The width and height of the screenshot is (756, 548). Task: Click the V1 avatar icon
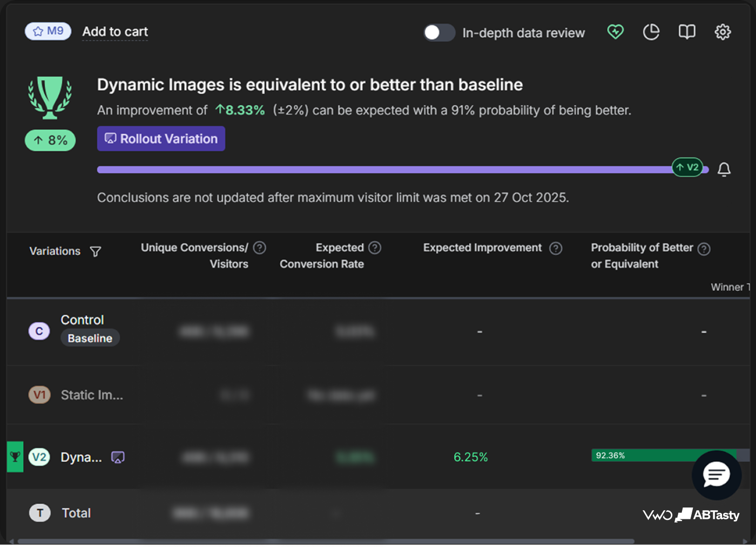tap(39, 395)
